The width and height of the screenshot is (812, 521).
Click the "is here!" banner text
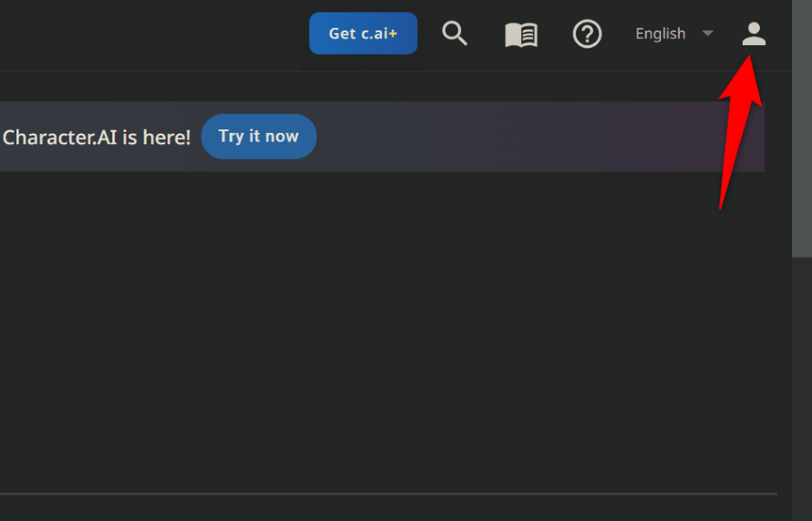click(x=156, y=137)
